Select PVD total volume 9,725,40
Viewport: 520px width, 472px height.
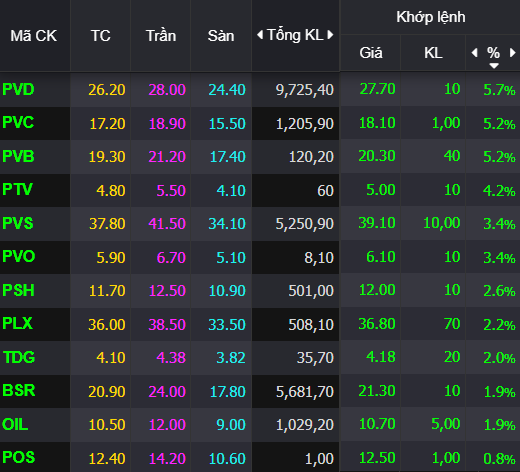coord(305,90)
